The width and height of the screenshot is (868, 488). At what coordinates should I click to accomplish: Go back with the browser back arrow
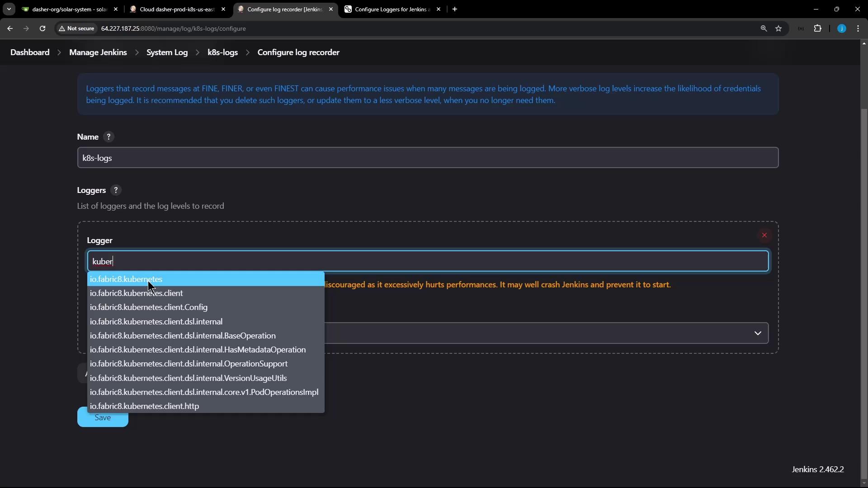click(10, 28)
